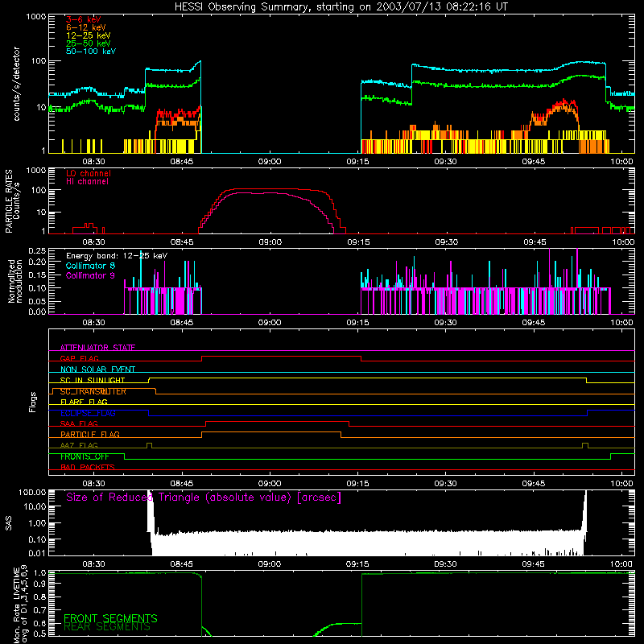Click the red 3-6 keV bump near 09:50
644x644 pixels.
pyautogui.click(x=563, y=104)
